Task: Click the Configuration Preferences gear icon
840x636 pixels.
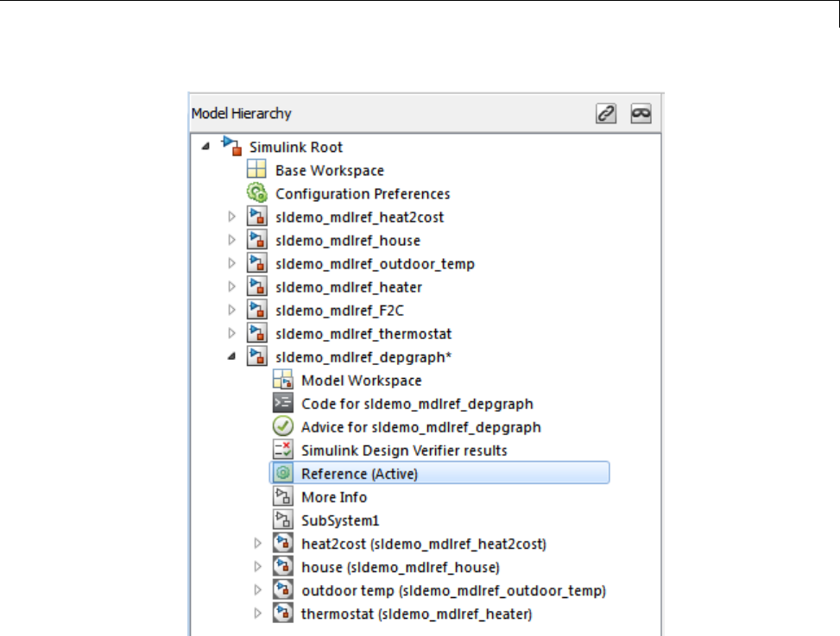Action: pyautogui.click(x=256, y=193)
